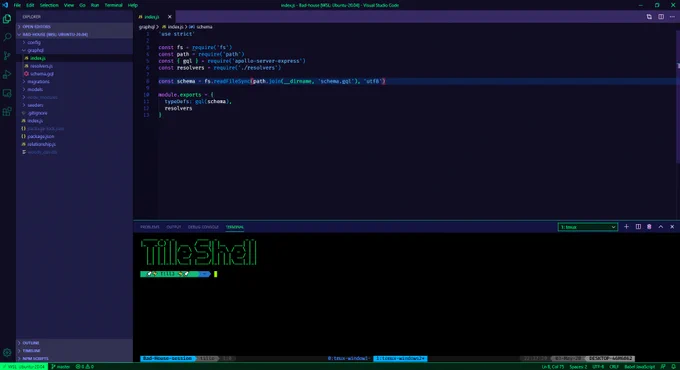This screenshot has width=680, height=370.
Task: Maximize the panel with chevron up
Action: pyautogui.click(x=660, y=227)
